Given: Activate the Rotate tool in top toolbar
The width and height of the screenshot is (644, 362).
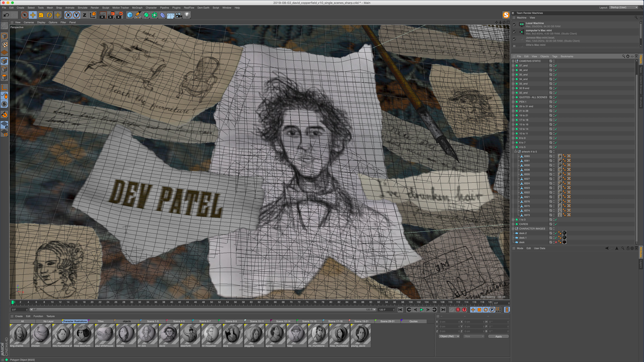Looking at the screenshot, I should tap(49, 15).
